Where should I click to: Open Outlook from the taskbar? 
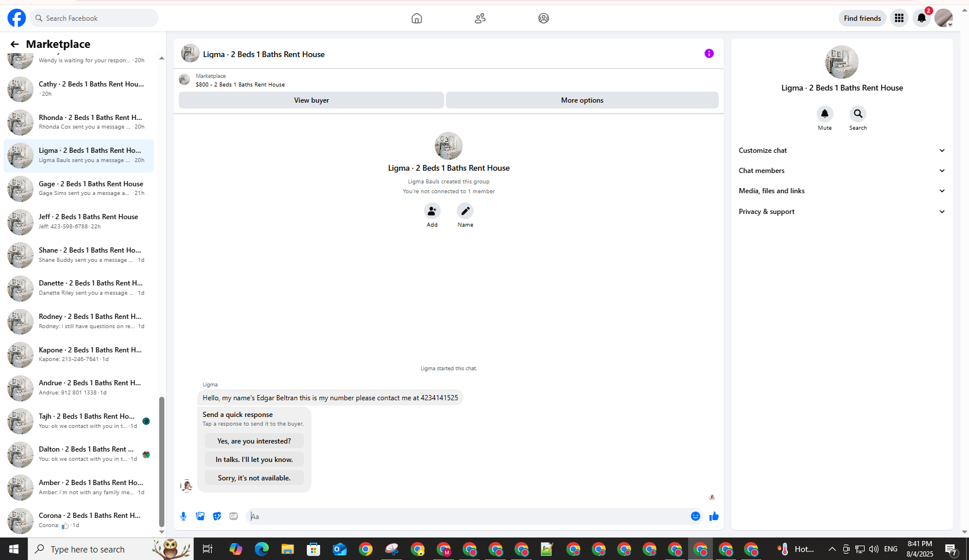(340, 549)
